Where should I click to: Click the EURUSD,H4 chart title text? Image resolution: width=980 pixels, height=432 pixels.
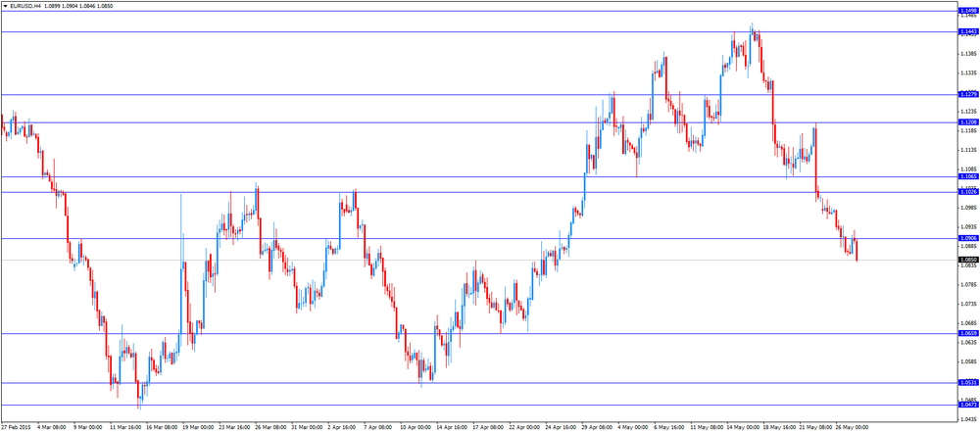point(24,5)
